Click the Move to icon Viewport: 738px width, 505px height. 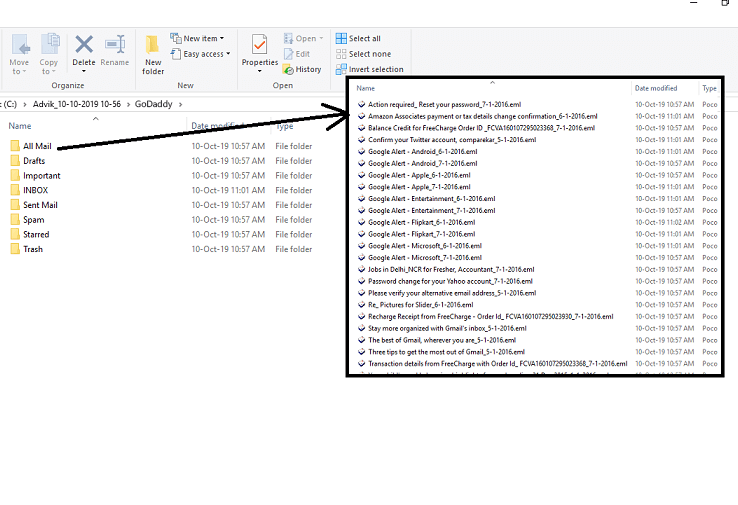click(x=21, y=44)
